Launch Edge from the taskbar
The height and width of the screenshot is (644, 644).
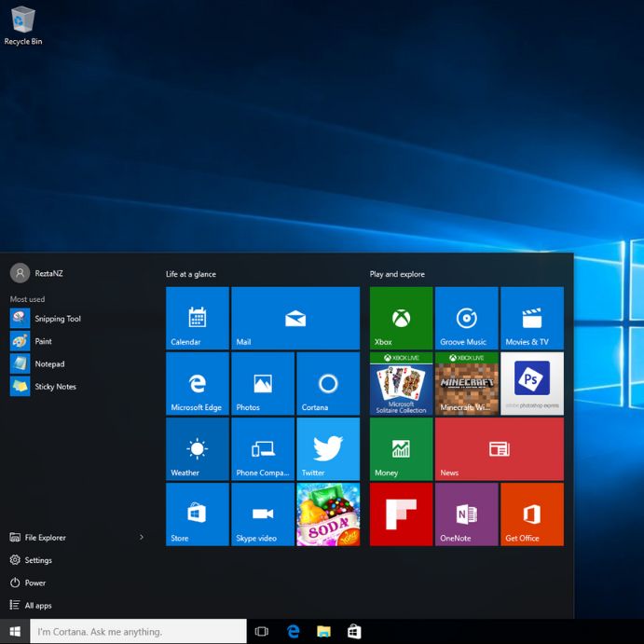pos(294,631)
